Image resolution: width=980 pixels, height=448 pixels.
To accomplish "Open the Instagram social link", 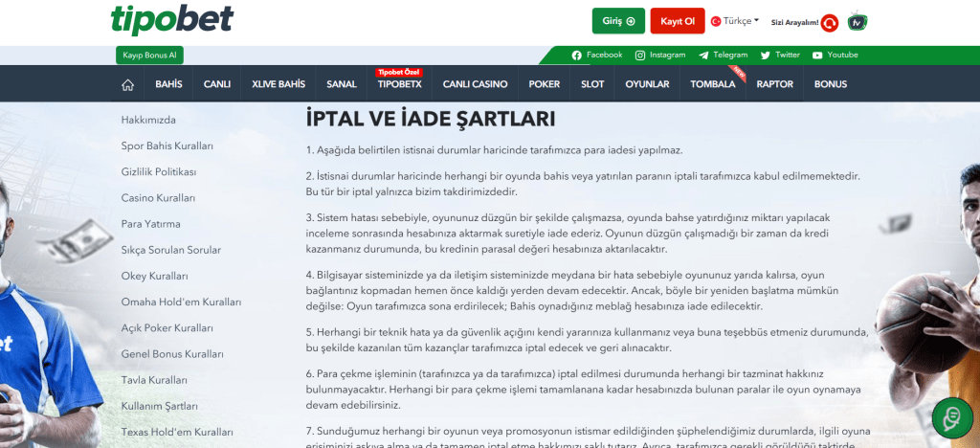I will pyautogui.click(x=660, y=56).
